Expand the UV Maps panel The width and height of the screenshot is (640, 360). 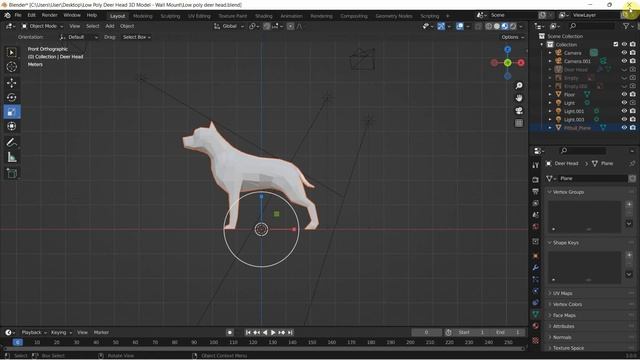561,293
